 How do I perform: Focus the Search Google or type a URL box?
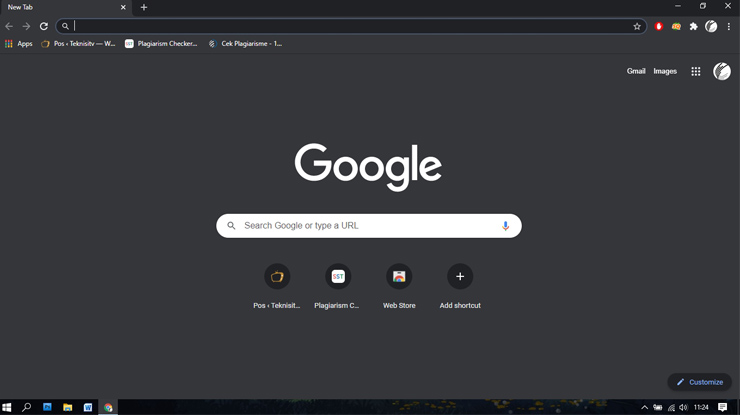coord(369,226)
